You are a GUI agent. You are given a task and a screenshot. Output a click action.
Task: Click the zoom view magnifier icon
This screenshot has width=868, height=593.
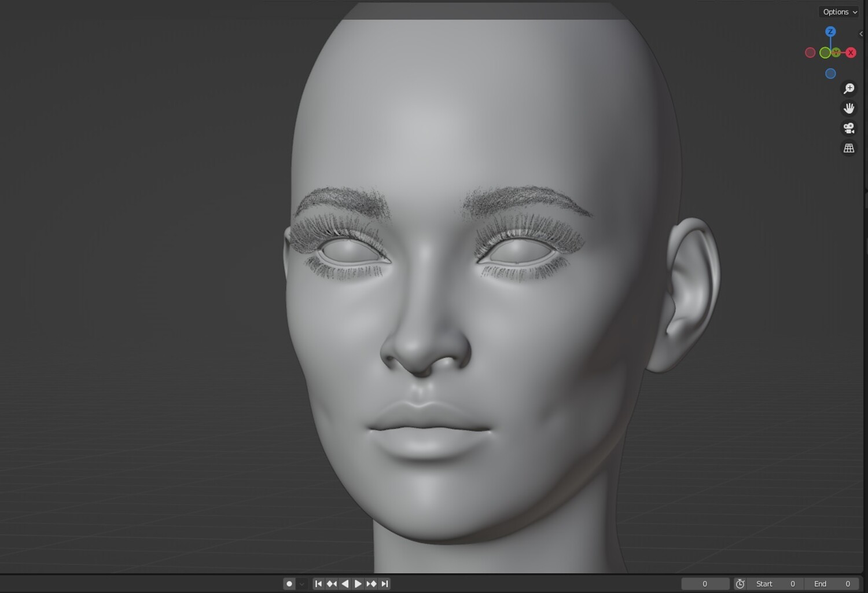(x=849, y=89)
